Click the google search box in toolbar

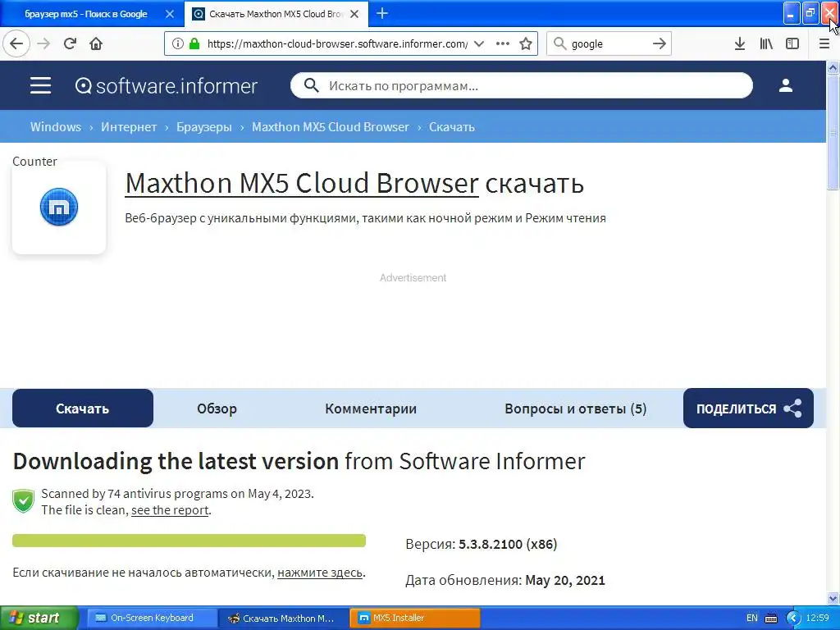coord(609,44)
